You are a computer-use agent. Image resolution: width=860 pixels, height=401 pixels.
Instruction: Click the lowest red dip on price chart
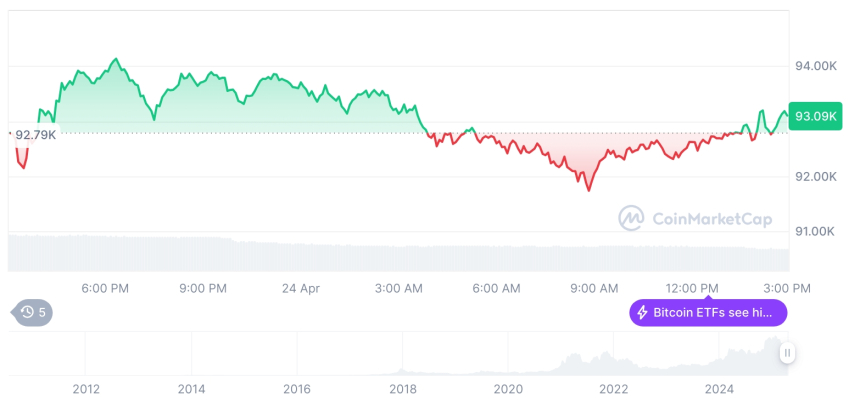point(587,189)
